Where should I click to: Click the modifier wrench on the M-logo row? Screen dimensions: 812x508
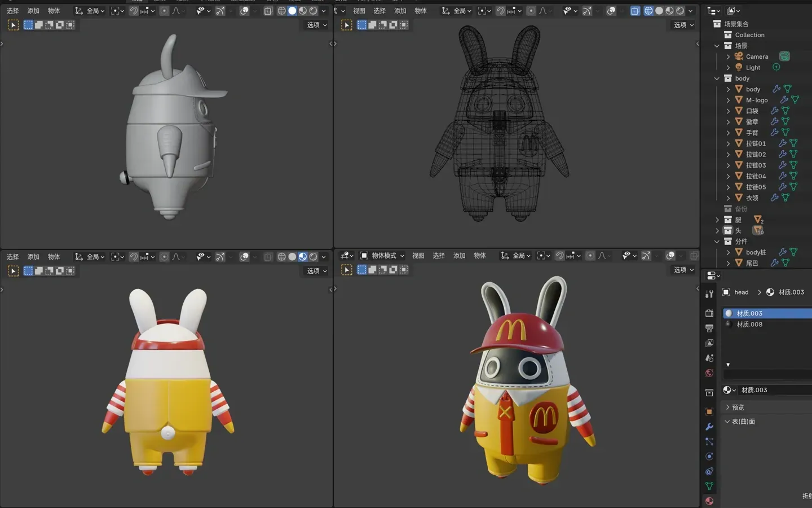[784, 100]
